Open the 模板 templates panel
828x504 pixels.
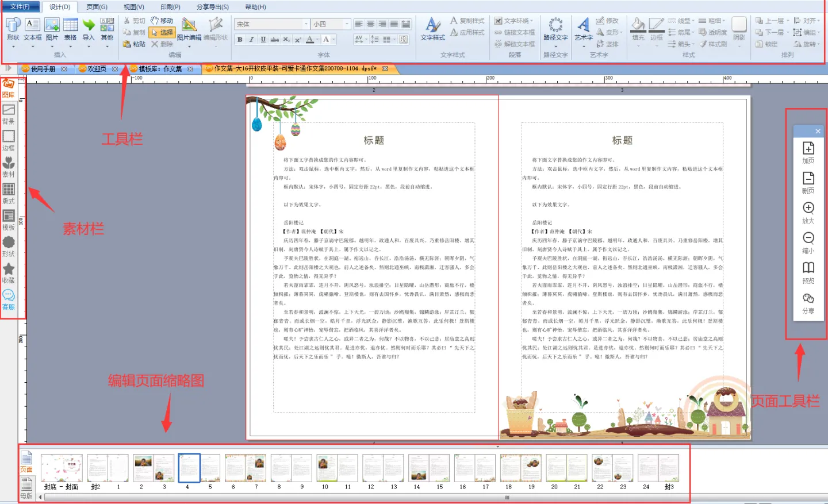pos(9,221)
